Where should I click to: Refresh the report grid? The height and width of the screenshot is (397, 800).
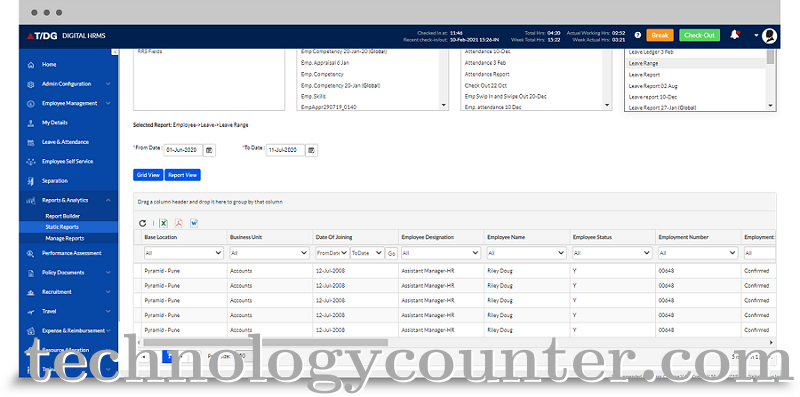tap(142, 223)
